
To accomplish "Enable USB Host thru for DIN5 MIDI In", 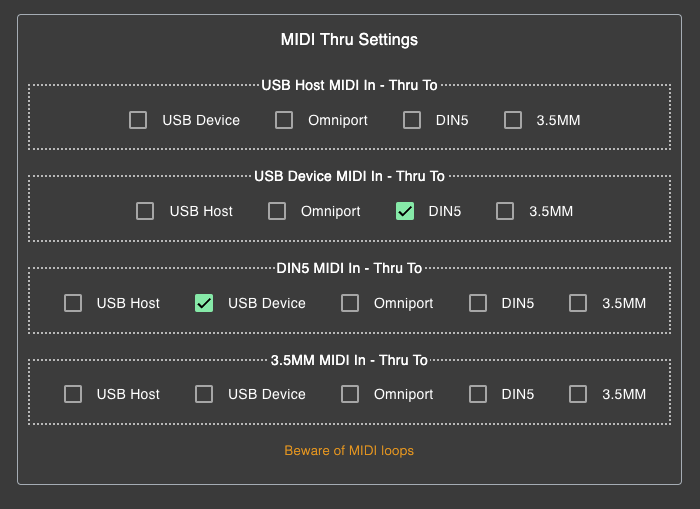I will (x=73, y=303).
